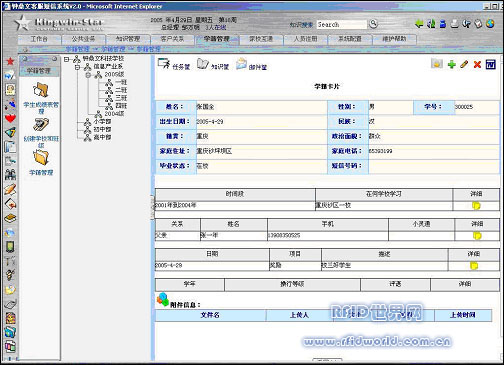The width and height of the screenshot is (504, 365).
Task: Switch to the 学籍管理 tab
Action: pyautogui.click(x=217, y=39)
